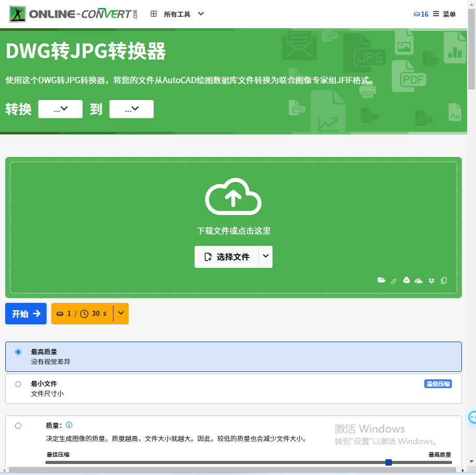
Task: Click the 16 credits counter
Action: click(421, 14)
